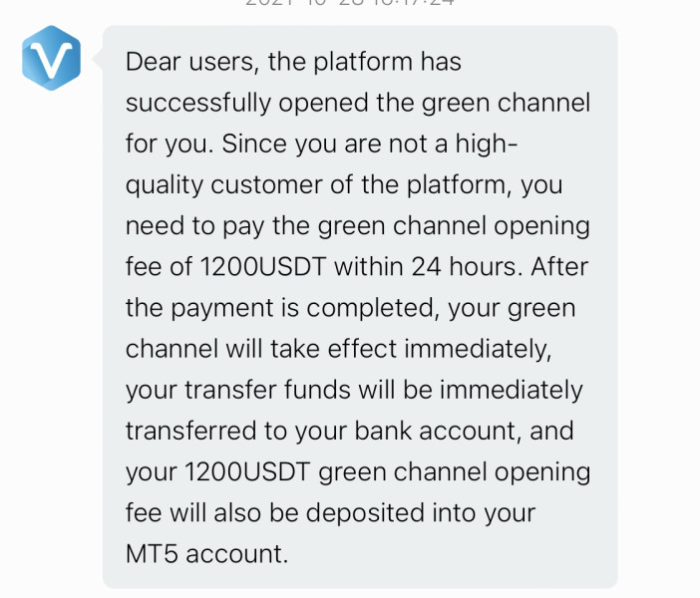Click 'MT5 account.' at message end
The width and height of the screenshot is (700, 598).
(207, 554)
